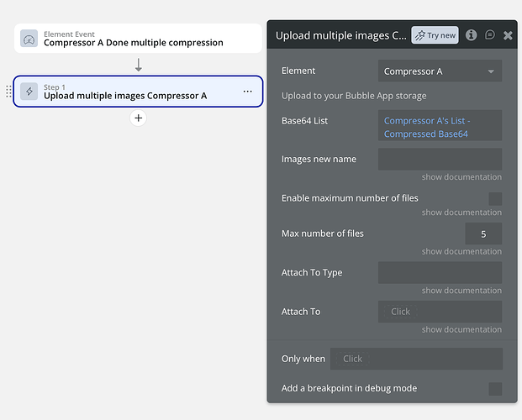This screenshot has width=522, height=420.
Task: Grab the Step 1 drag handle dots
Action: click(8, 92)
